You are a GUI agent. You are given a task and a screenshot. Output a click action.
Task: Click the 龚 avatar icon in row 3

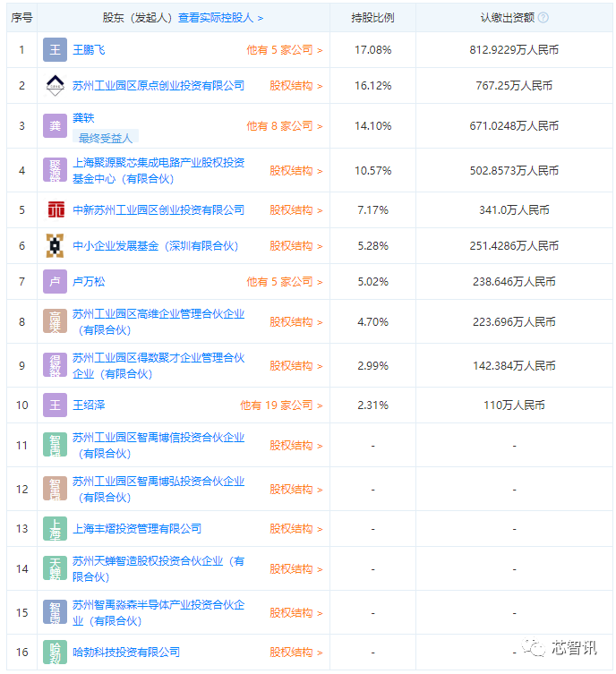pos(55,125)
